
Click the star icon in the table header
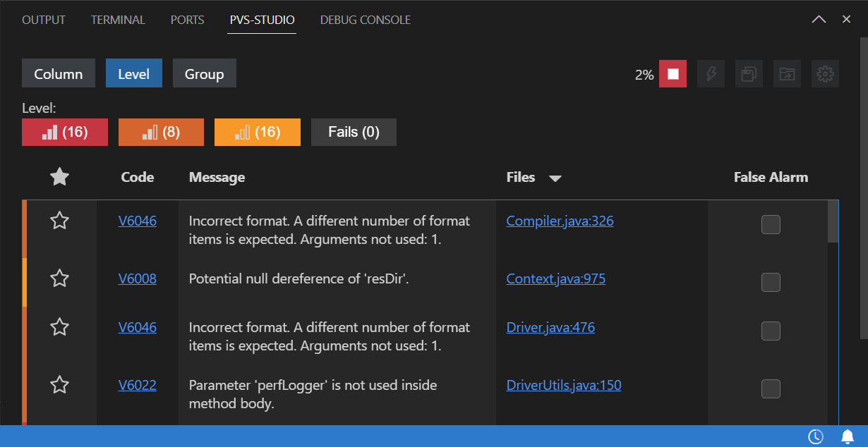point(59,177)
